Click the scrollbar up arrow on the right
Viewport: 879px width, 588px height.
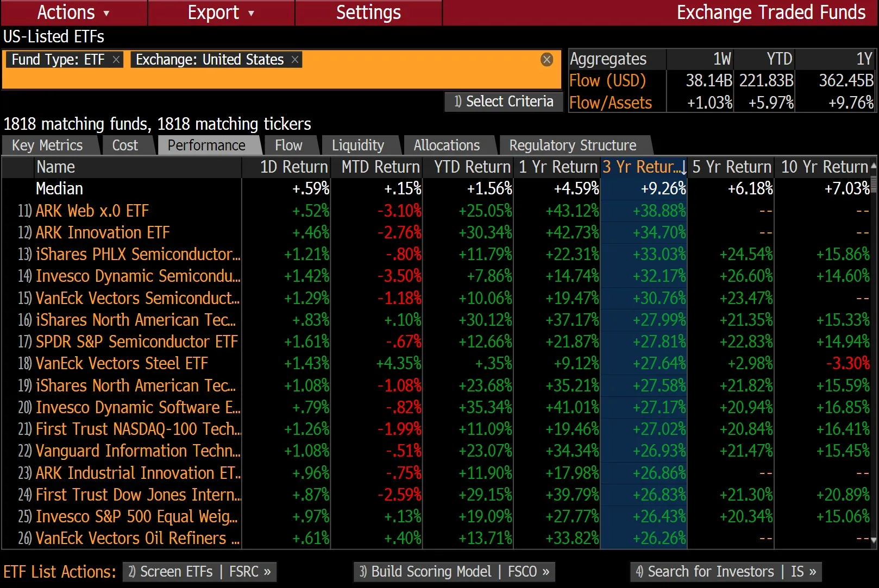873,165
